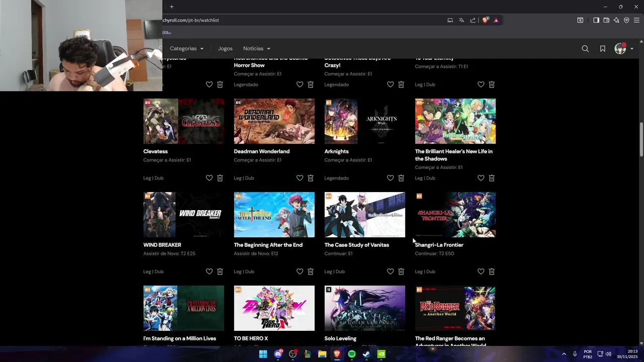Open the tab search icon
Screen dimensions: 644x362
(x=580, y=20)
